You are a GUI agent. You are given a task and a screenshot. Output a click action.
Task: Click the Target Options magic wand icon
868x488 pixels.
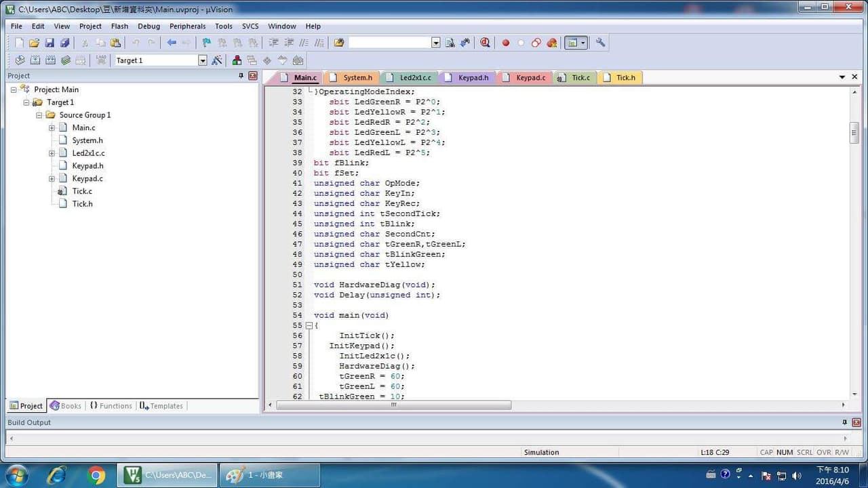click(x=217, y=60)
